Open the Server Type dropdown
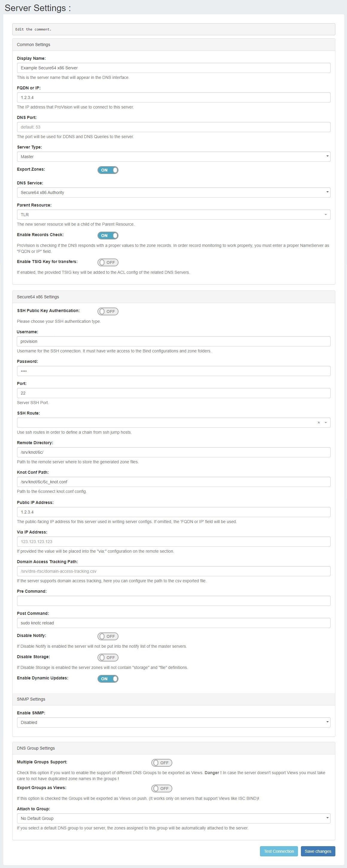Viewport: 347px width, 868px height. coord(173,157)
